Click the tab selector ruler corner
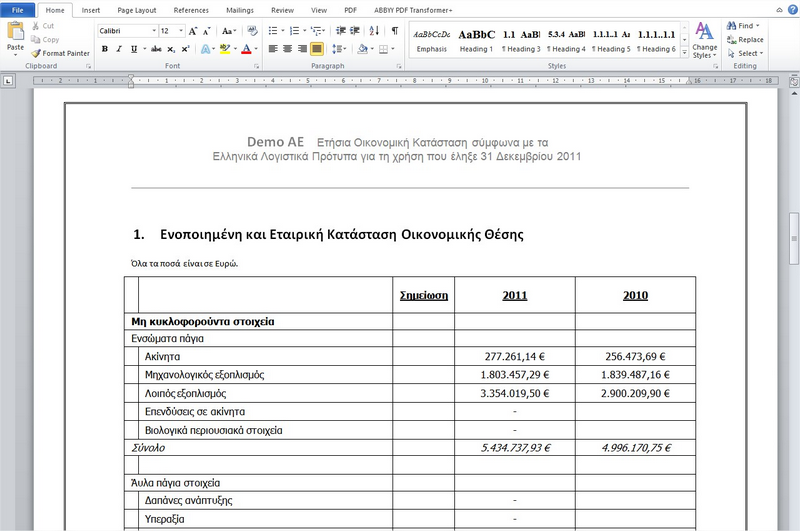Screen dimensions: 800x531 click(x=8, y=81)
